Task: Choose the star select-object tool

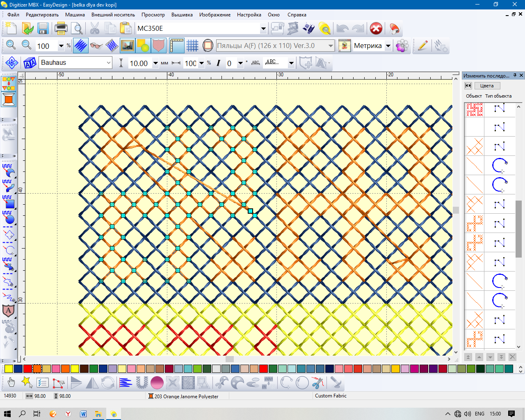Action: (x=27, y=383)
